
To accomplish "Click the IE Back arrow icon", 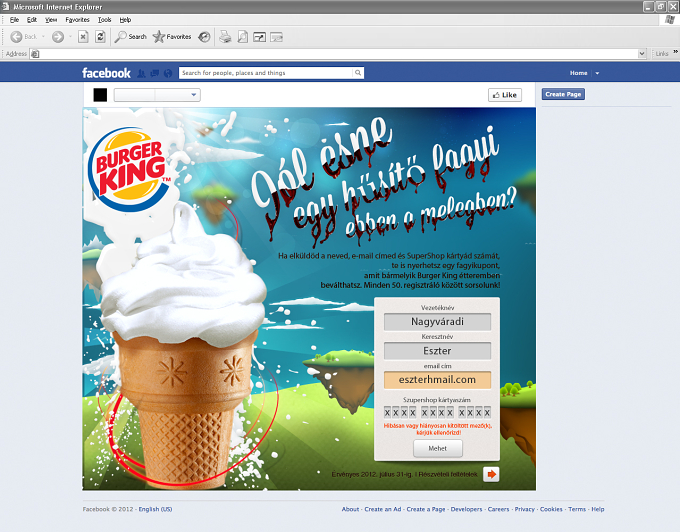I will tap(16, 37).
